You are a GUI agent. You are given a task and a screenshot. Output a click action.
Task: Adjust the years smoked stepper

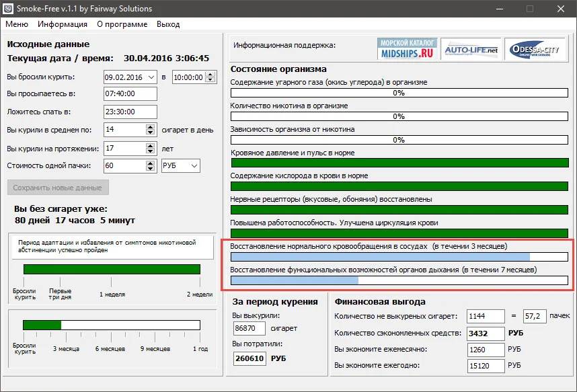click(x=150, y=148)
